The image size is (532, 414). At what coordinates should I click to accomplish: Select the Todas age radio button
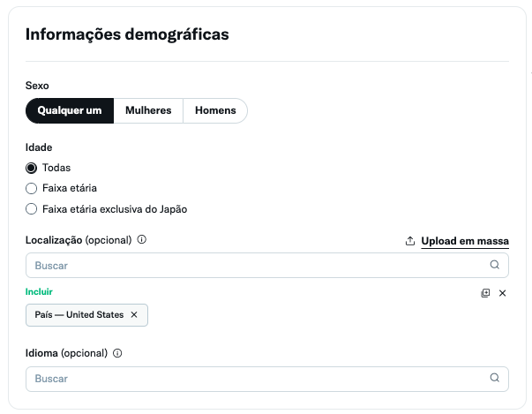click(31, 168)
